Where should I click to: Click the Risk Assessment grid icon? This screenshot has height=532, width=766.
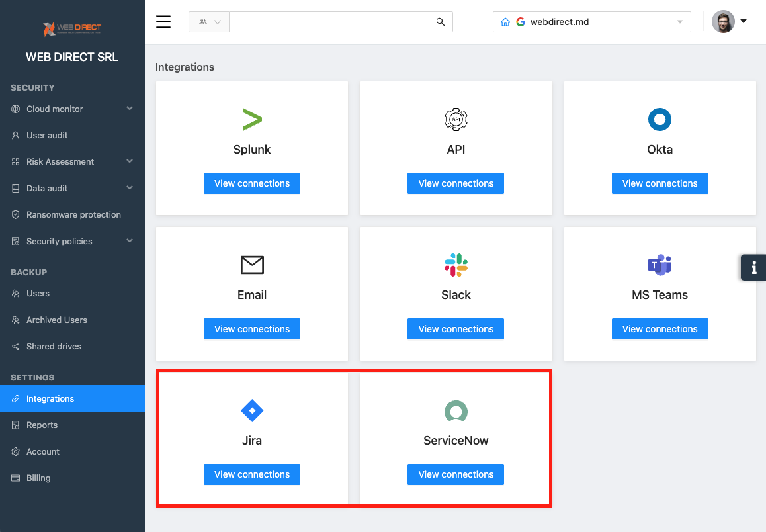click(x=16, y=161)
